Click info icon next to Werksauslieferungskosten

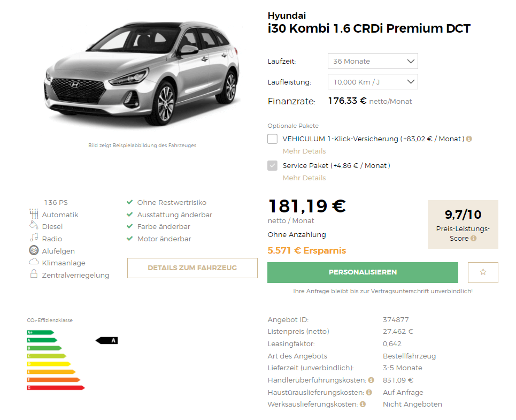pyautogui.click(x=363, y=404)
